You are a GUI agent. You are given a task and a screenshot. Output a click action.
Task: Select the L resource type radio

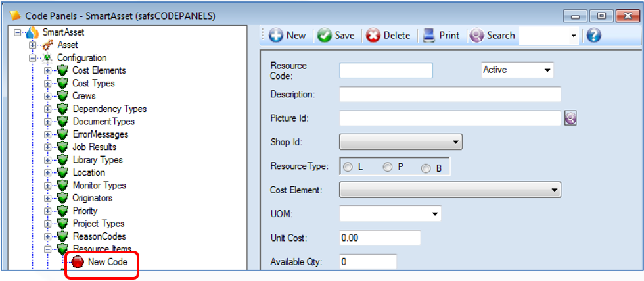[x=348, y=167]
